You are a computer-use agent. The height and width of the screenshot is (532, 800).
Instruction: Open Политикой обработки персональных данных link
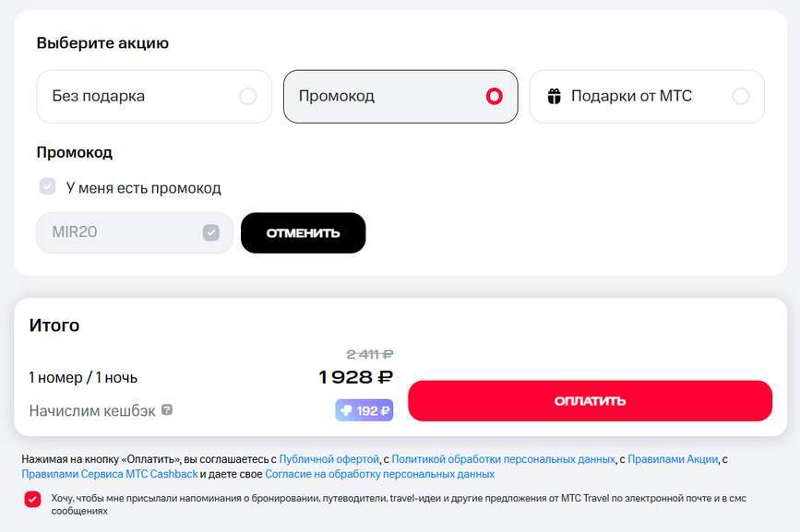point(503,458)
